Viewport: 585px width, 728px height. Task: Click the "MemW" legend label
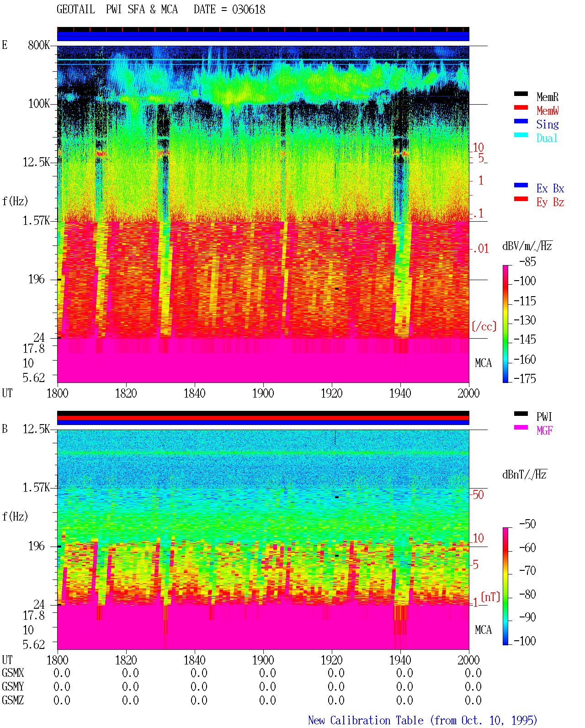point(548,111)
